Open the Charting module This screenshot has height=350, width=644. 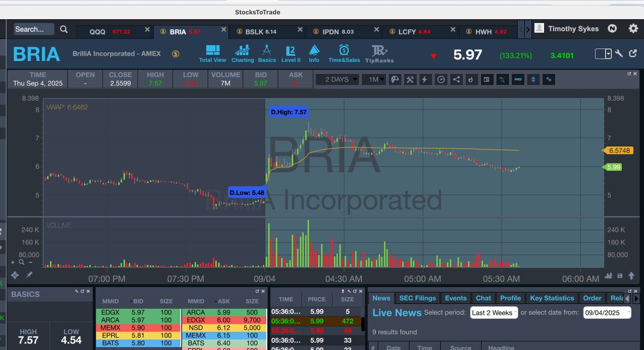click(243, 54)
